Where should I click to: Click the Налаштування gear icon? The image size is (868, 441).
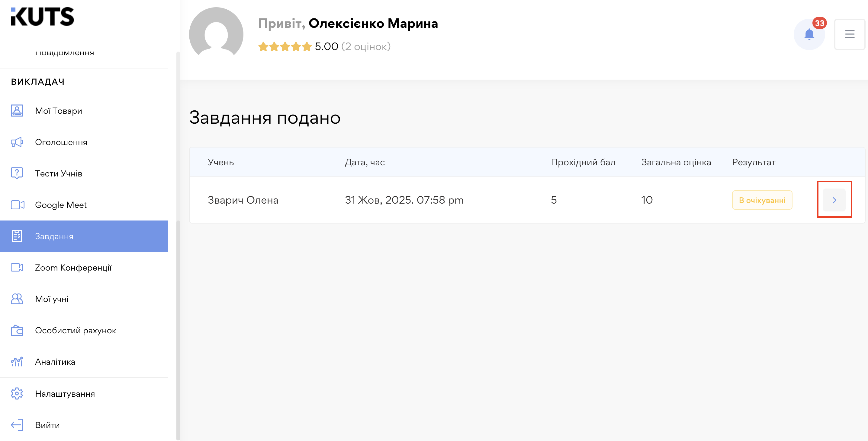tap(17, 393)
